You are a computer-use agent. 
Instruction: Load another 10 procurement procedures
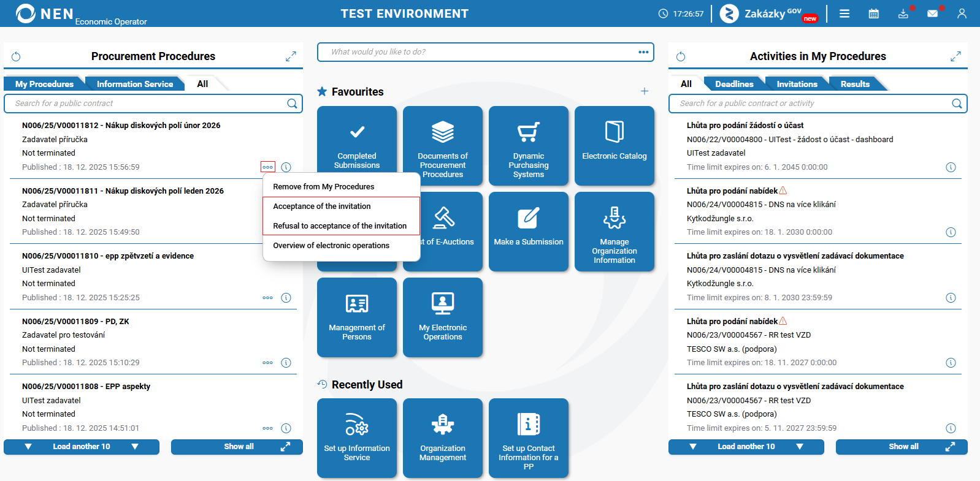tap(82, 447)
